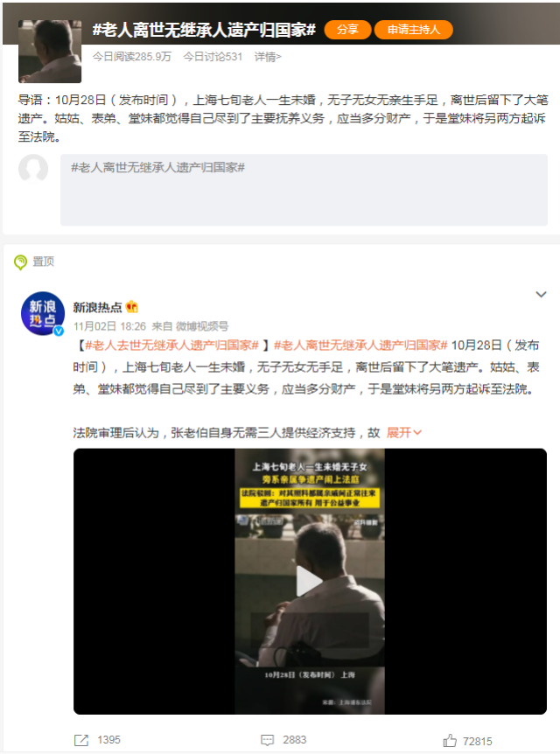Click inside the topic comment input box
Image resolution: width=560 pixels, height=754 pixels.
[x=304, y=190]
